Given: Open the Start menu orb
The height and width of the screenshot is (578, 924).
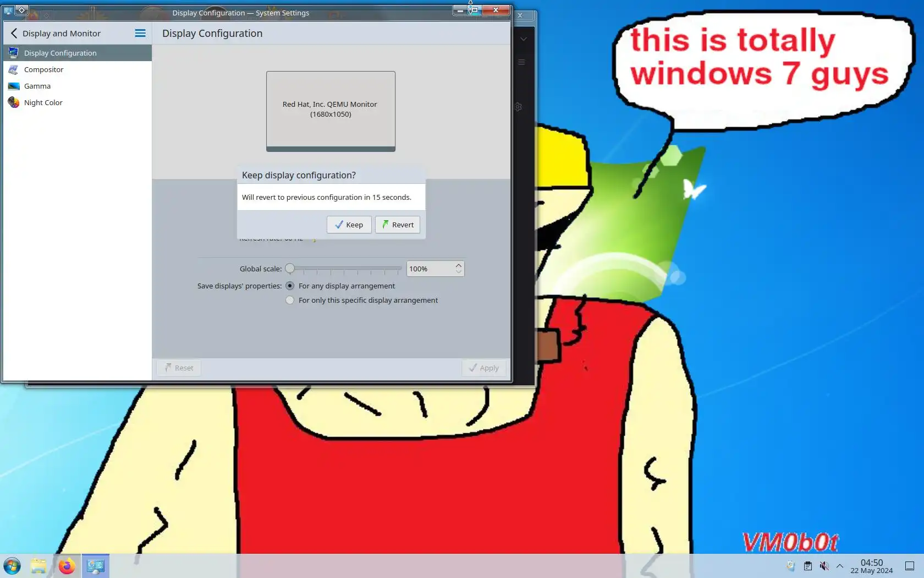Looking at the screenshot, I should (x=12, y=566).
